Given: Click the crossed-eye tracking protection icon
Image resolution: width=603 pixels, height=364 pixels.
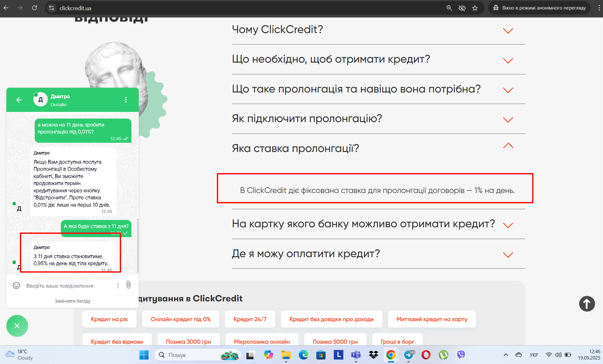Looking at the screenshot, I should point(462,8).
